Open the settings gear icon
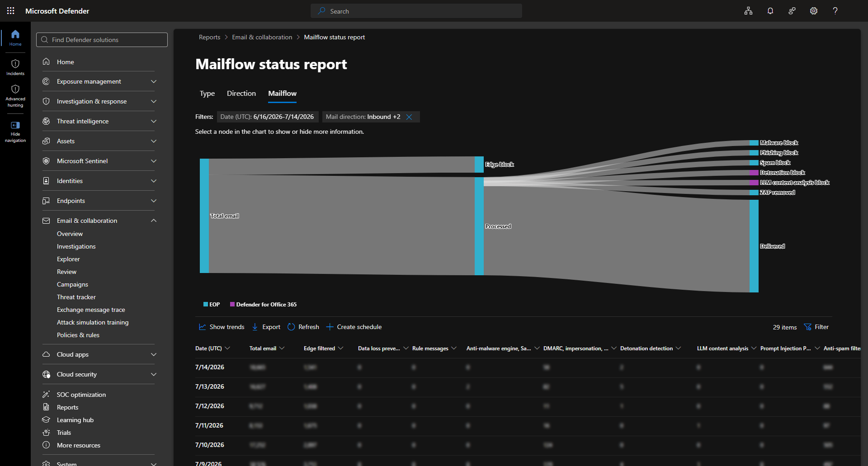The image size is (868, 466). pyautogui.click(x=814, y=11)
